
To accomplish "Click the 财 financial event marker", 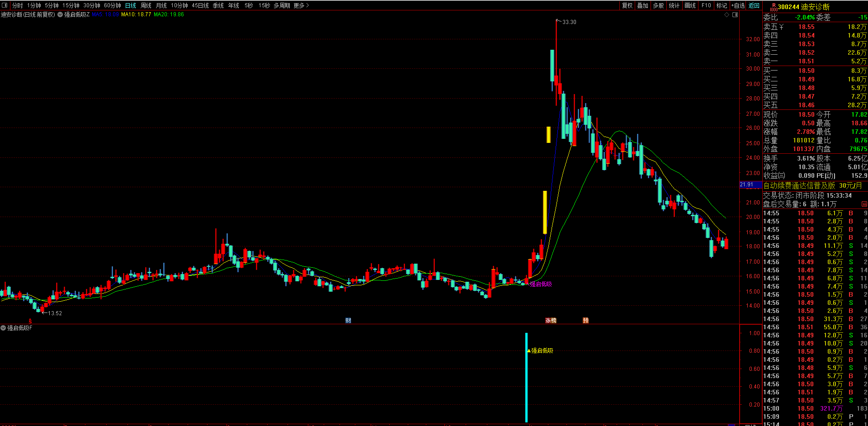I will (x=348, y=320).
